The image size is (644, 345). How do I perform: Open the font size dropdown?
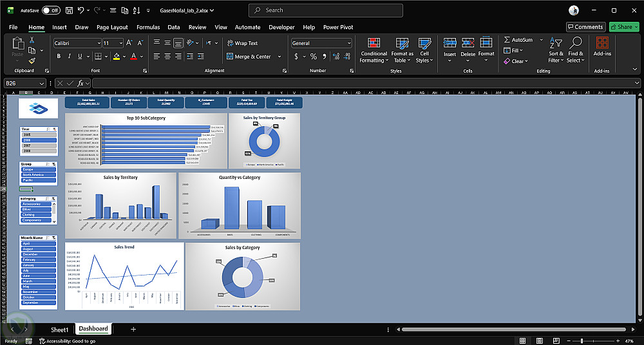(x=121, y=43)
